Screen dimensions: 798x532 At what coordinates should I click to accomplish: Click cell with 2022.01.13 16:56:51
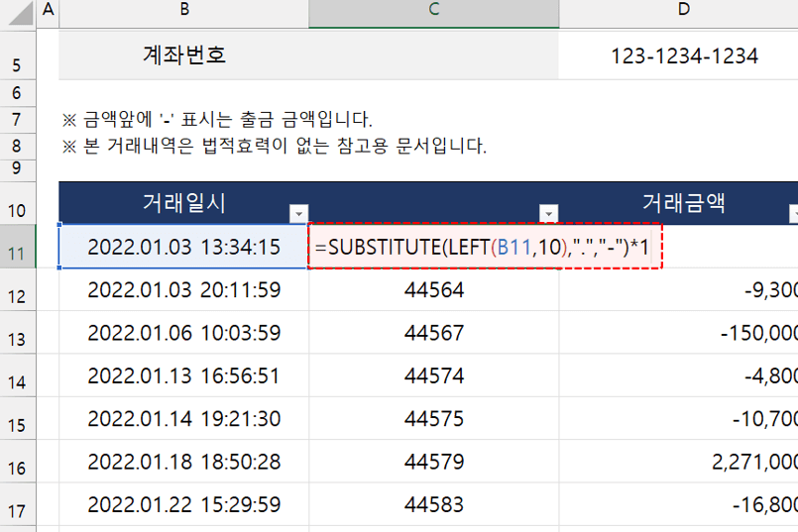(183, 375)
